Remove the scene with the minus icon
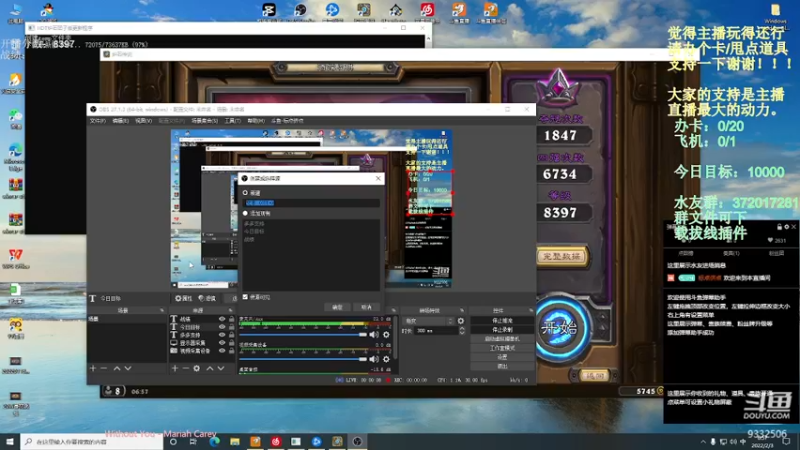The width and height of the screenshot is (800, 450). [104, 368]
